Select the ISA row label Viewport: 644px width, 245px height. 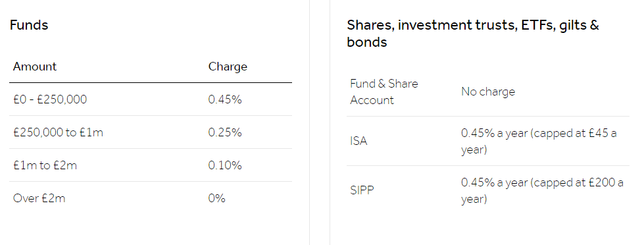click(x=359, y=141)
